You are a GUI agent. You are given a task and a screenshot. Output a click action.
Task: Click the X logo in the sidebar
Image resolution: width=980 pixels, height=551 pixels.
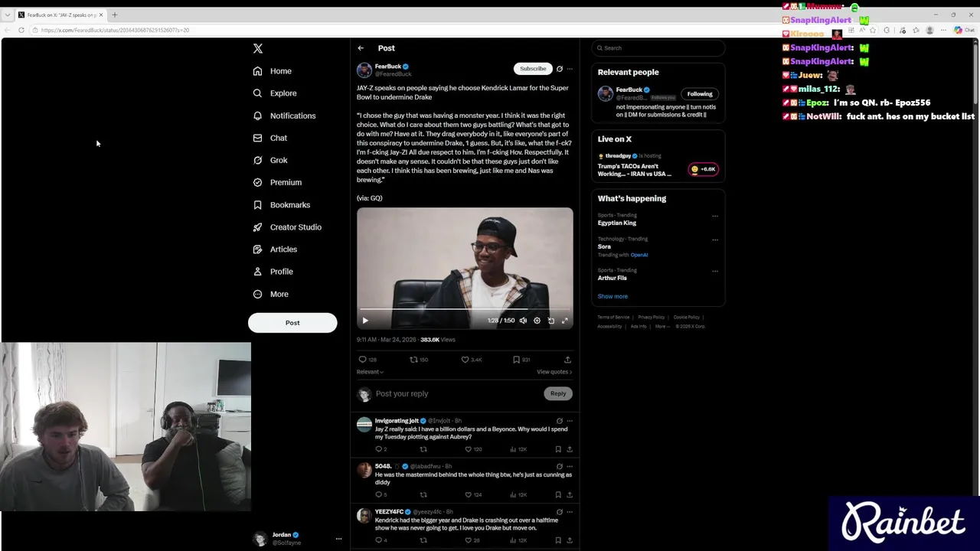pyautogui.click(x=258, y=48)
